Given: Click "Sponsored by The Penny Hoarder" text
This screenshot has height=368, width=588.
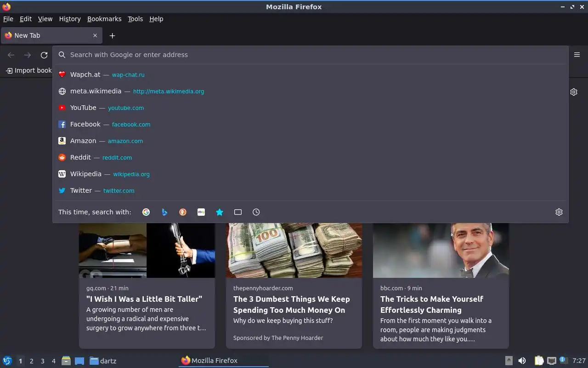Looking at the screenshot, I should [x=278, y=338].
